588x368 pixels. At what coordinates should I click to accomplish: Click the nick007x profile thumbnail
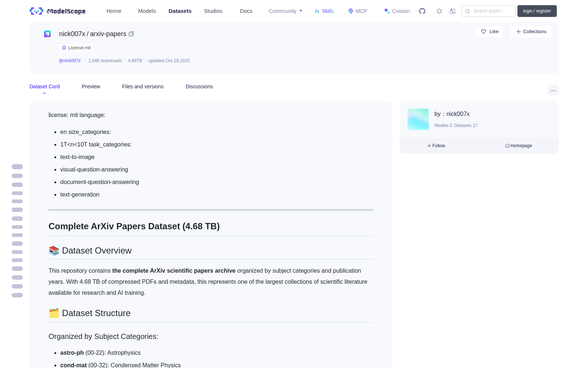(x=418, y=119)
